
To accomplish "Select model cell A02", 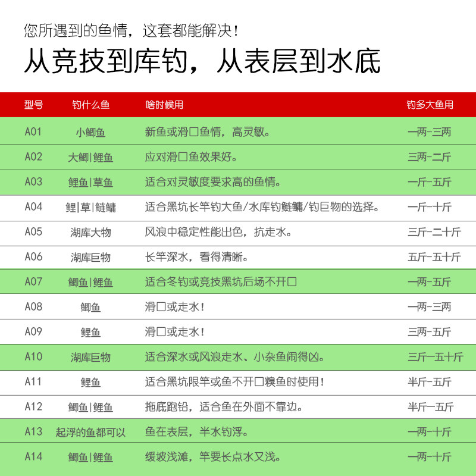I will [33, 157].
